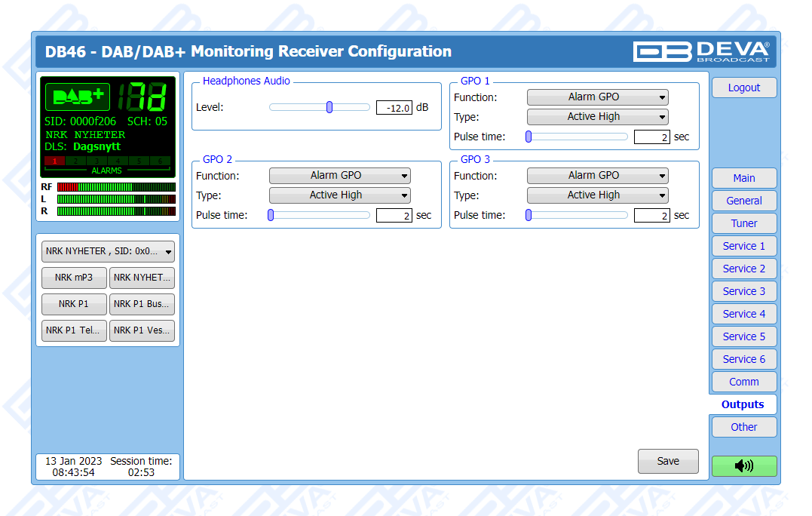812x516 pixels.
Task: Click the green speaker listen icon
Action: 743,466
